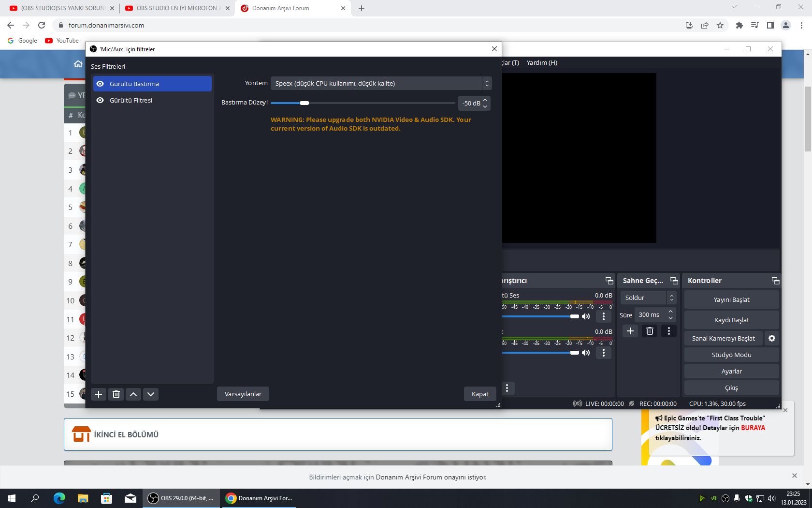Go back in Chrome
Image resolution: width=812 pixels, height=508 pixels.
point(11,25)
